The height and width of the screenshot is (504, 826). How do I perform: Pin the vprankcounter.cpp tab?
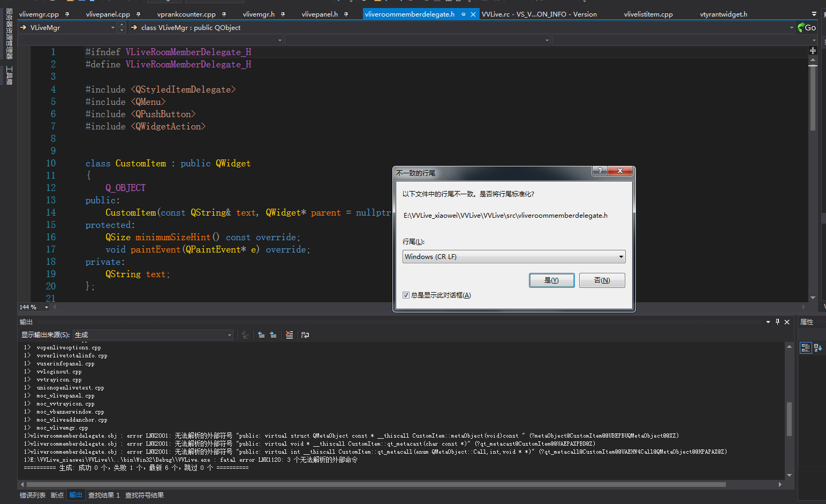click(x=224, y=14)
